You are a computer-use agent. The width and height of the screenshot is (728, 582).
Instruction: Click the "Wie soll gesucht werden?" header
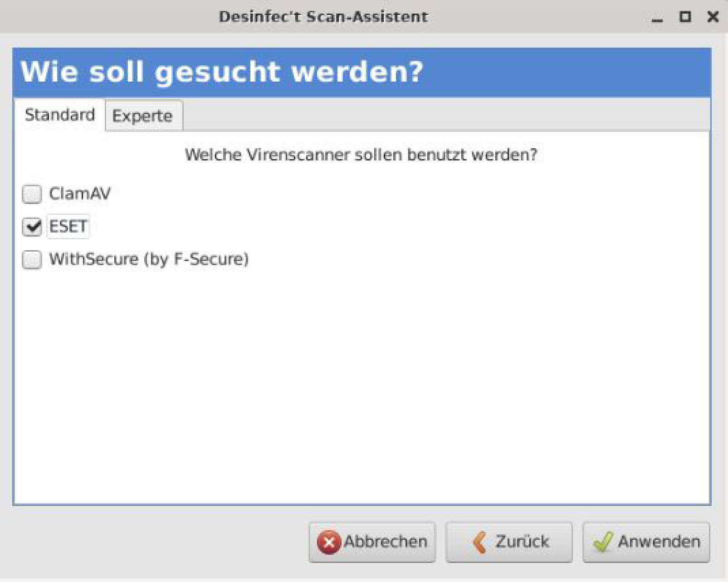coord(222,72)
